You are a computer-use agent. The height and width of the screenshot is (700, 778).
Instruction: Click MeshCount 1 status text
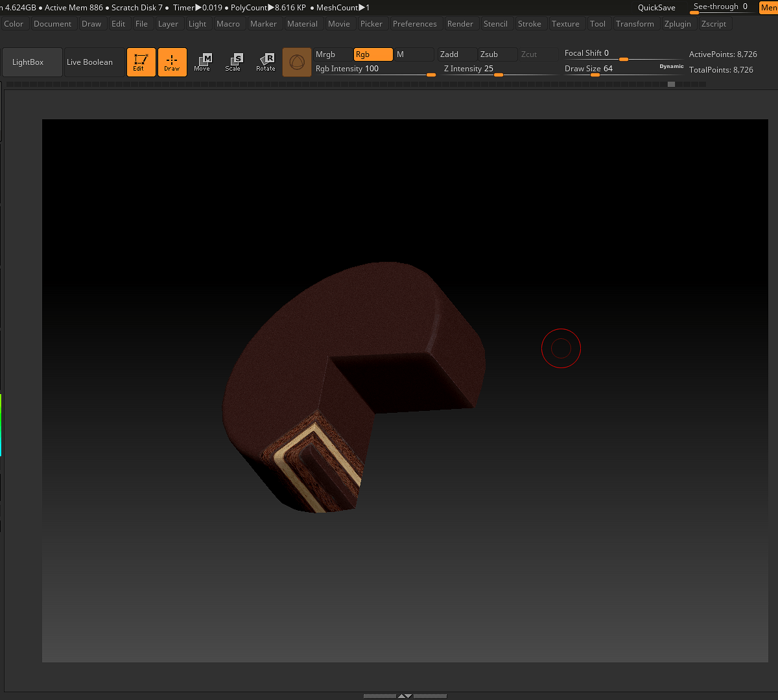[x=343, y=8]
